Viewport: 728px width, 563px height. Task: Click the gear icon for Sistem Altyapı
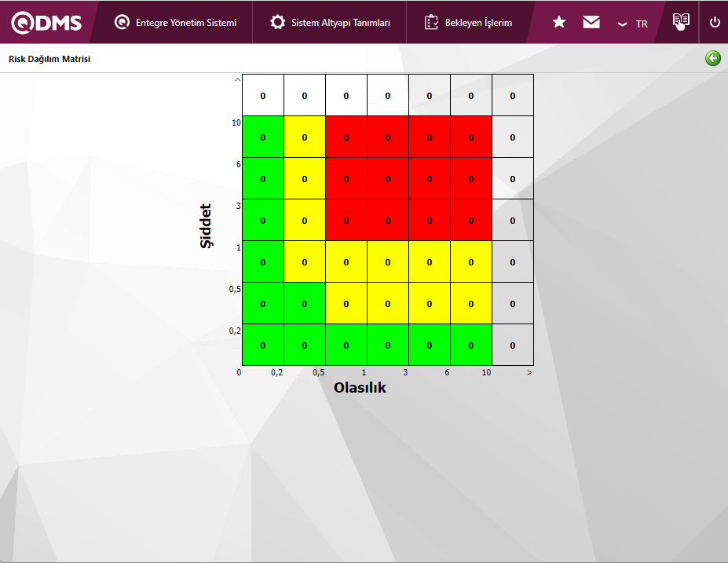click(278, 22)
